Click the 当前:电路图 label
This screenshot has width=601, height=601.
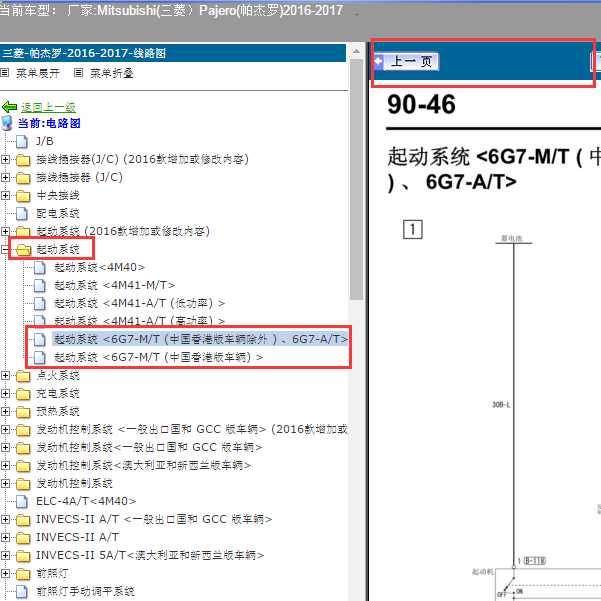coord(49,123)
